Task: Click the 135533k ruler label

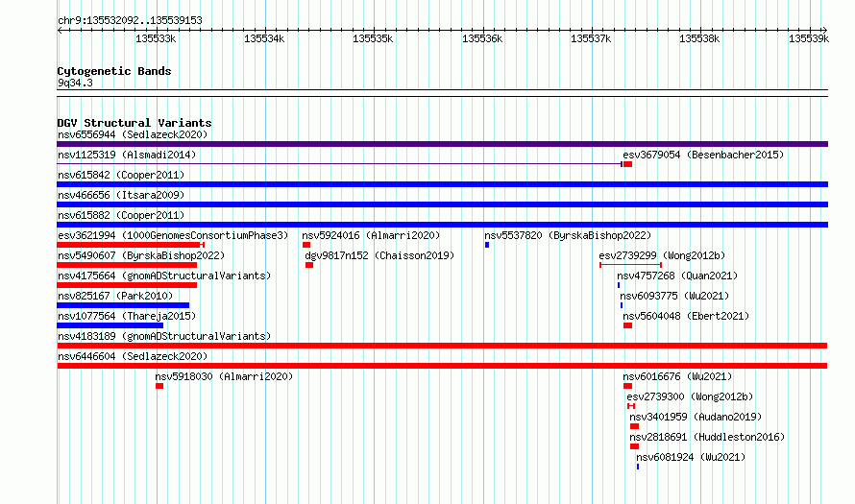Action: click(x=156, y=38)
